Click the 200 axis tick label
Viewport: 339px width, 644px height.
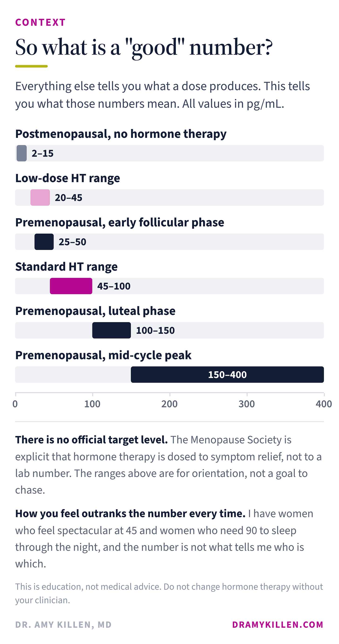pos(169,404)
